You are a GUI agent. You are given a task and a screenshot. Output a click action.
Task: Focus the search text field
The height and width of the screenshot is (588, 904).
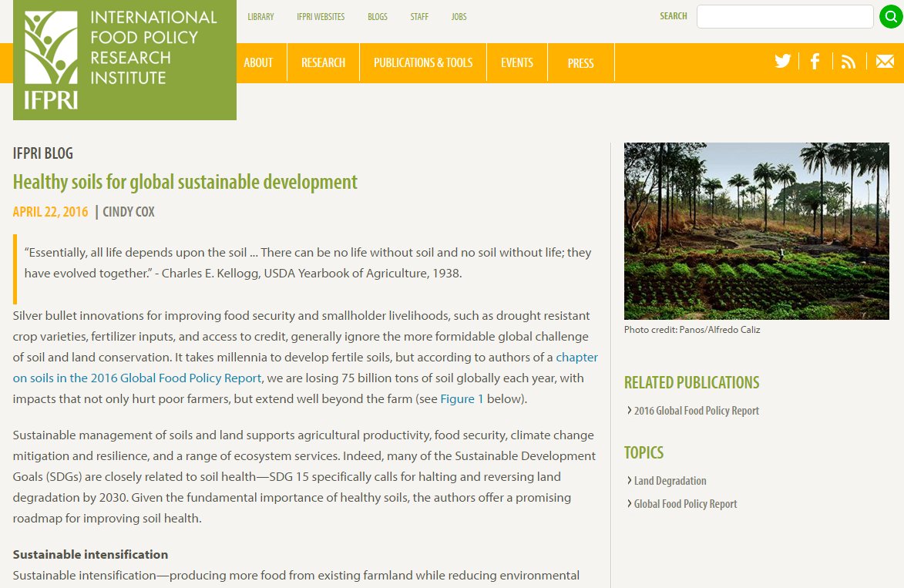(785, 17)
